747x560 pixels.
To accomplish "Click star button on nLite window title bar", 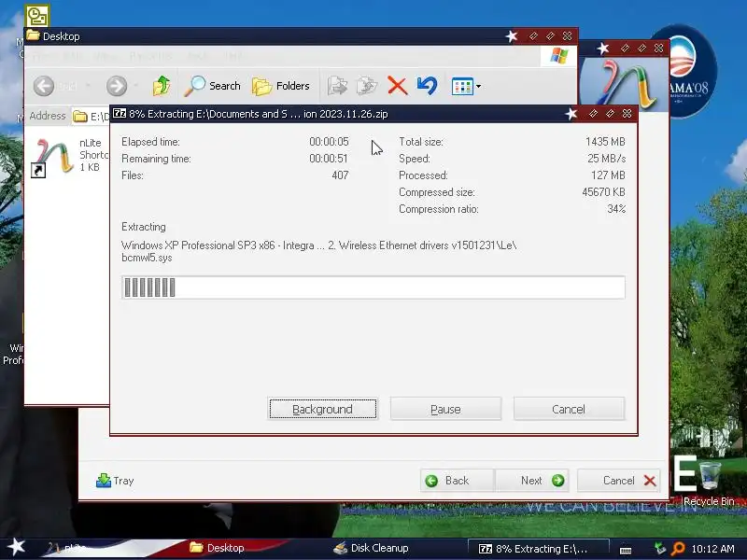I will click(603, 49).
